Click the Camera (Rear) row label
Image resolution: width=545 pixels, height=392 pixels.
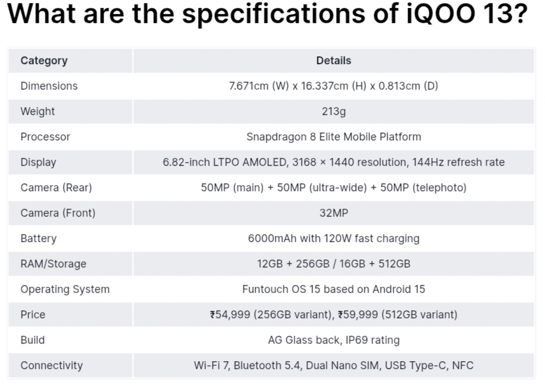[x=56, y=188]
